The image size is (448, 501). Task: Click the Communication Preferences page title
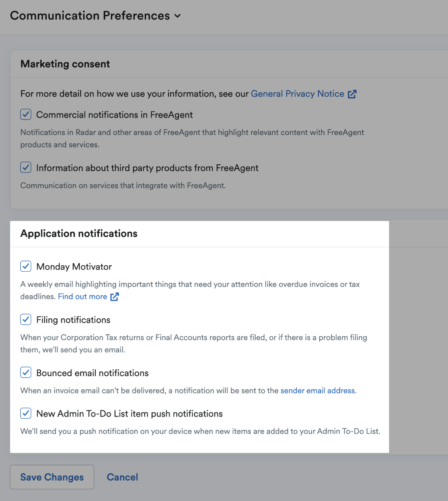[x=90, y=16]
